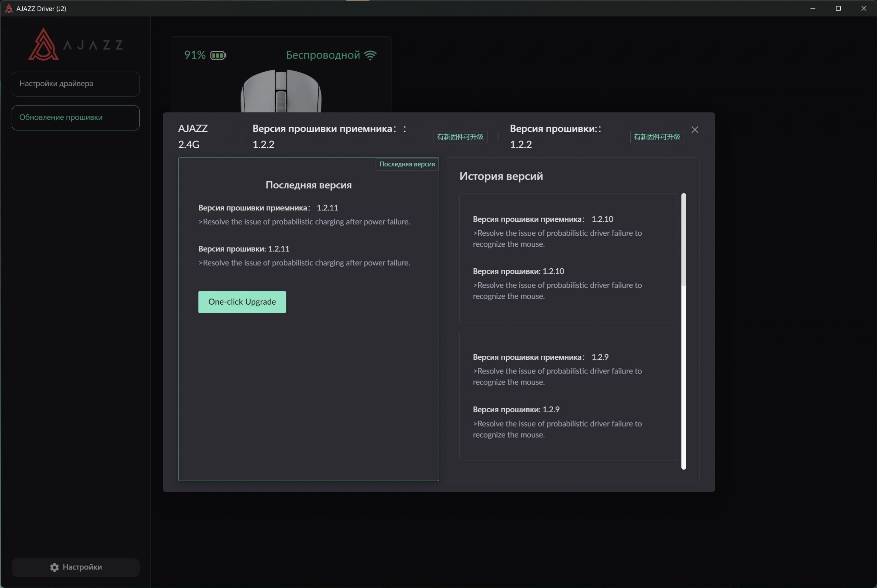Click the Wi-Fi signal icon next to Беспроводной
The width and height of the screenshot is (877, 588).
(x=370, y=56)
